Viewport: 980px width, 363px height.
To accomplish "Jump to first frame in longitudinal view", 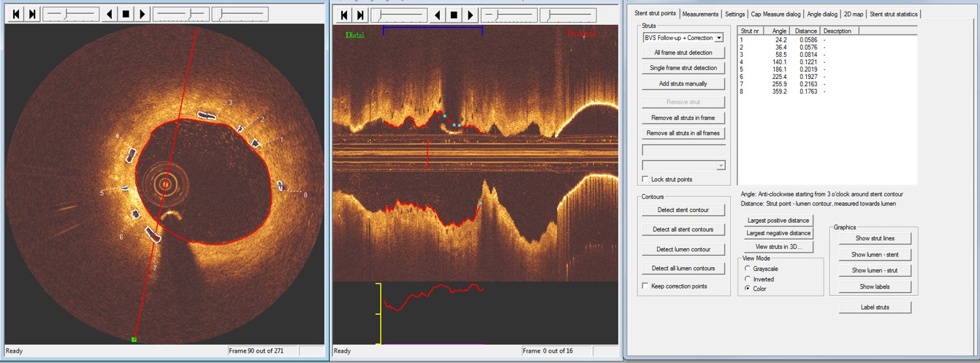I will click(345, 15).
